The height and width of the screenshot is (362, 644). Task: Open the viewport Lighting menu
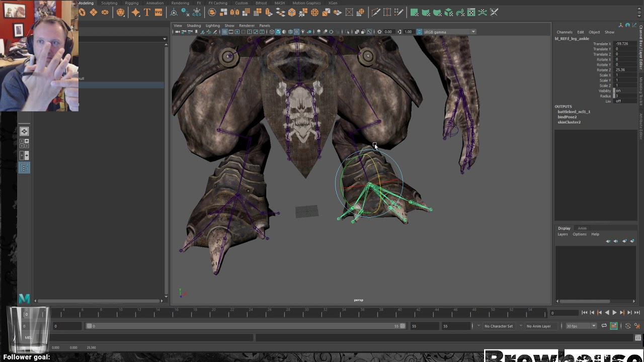(x=212, y=25)
